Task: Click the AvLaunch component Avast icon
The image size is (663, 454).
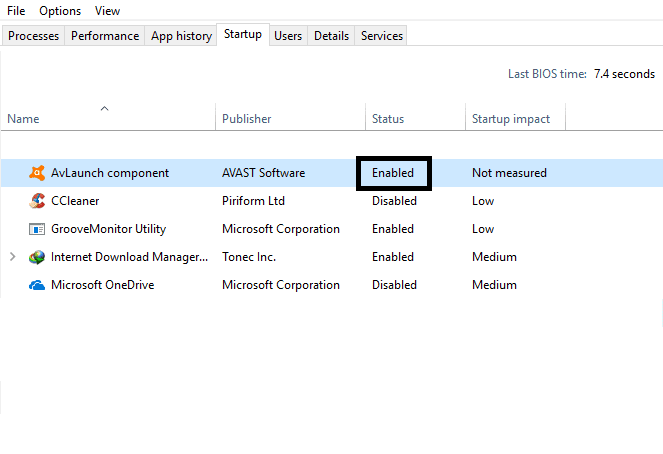Action: point(37,173)
